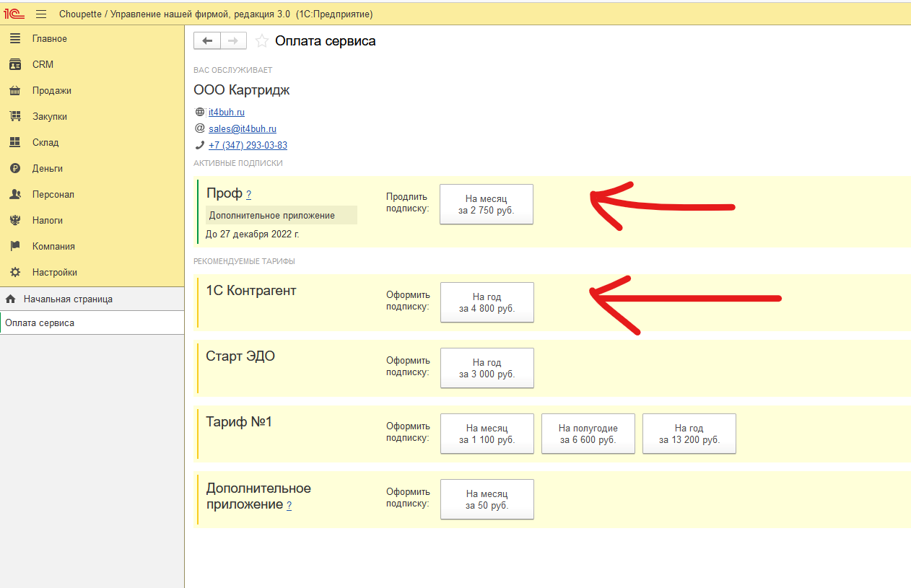Go forward using right arrow button
The image size is (911, 588).
coord(233,41)
